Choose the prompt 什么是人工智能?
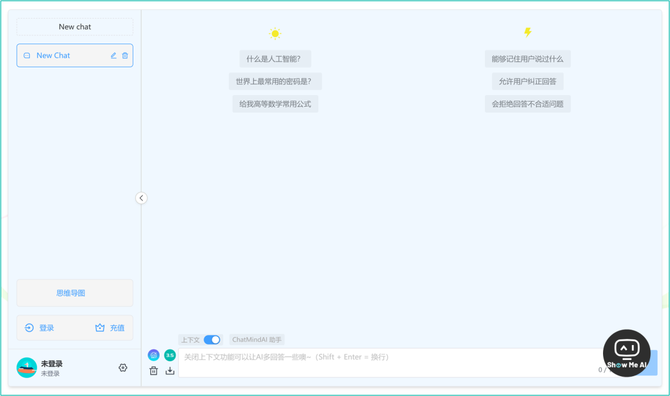 pos(275,59)
